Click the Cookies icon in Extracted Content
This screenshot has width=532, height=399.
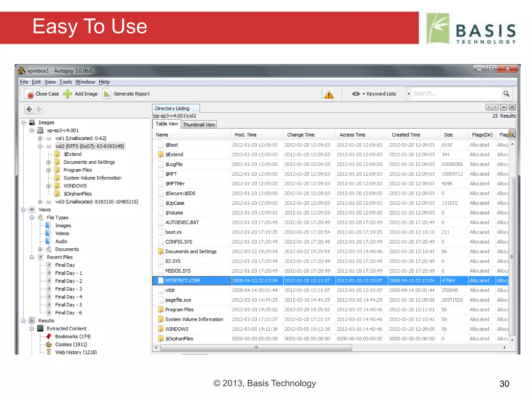click(49, 344)
